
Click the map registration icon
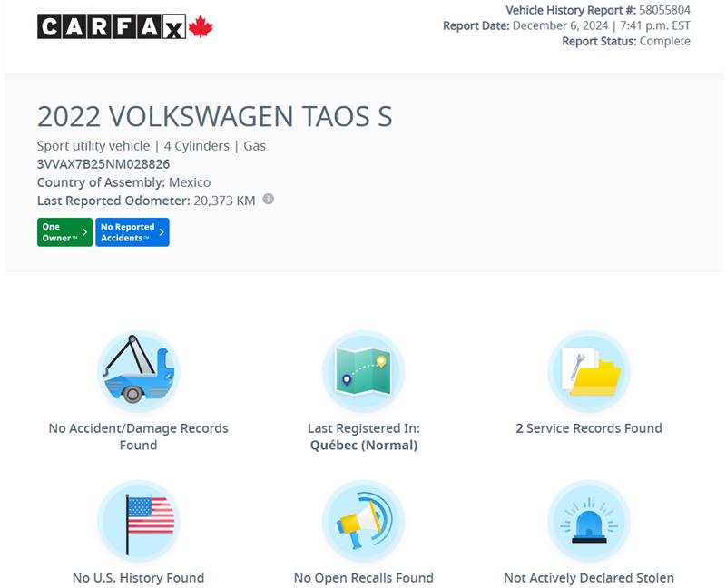point(364,371)
